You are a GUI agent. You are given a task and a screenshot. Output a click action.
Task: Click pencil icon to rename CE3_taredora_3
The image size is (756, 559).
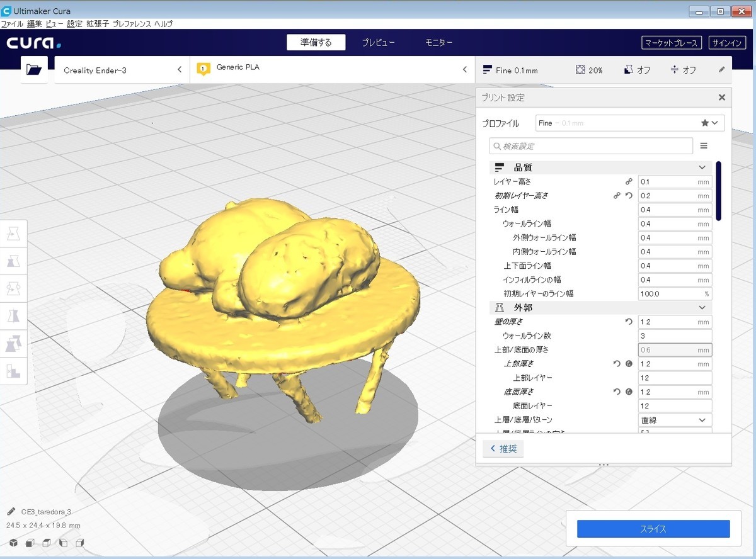pos(11,512)
